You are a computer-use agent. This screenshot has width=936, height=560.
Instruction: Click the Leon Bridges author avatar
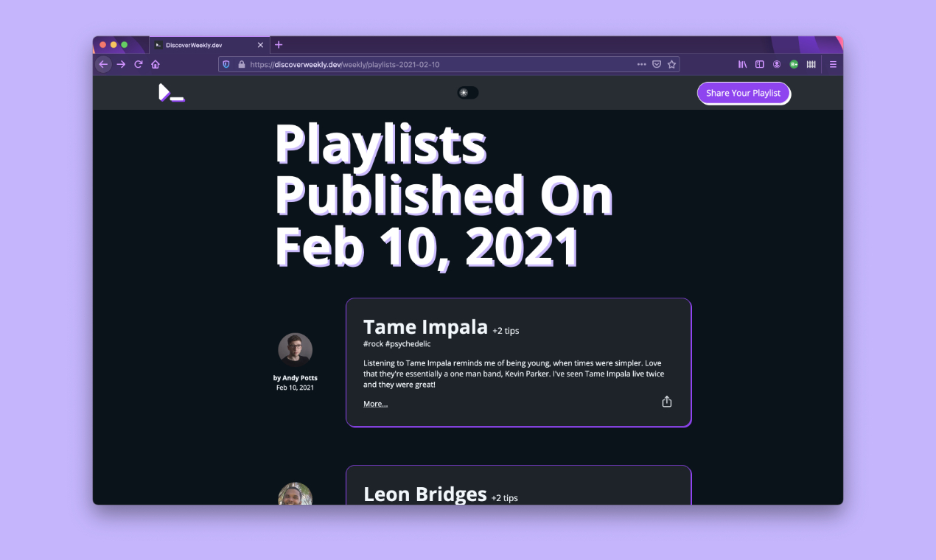(x=295, y=494)
